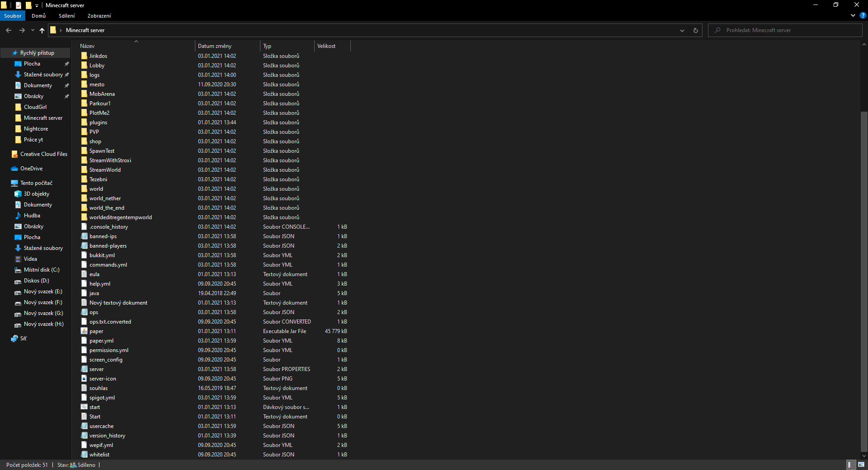Expand the ribbon with the chevron
868x470 pixels.
pyautogui.click(x=853, y=15)
